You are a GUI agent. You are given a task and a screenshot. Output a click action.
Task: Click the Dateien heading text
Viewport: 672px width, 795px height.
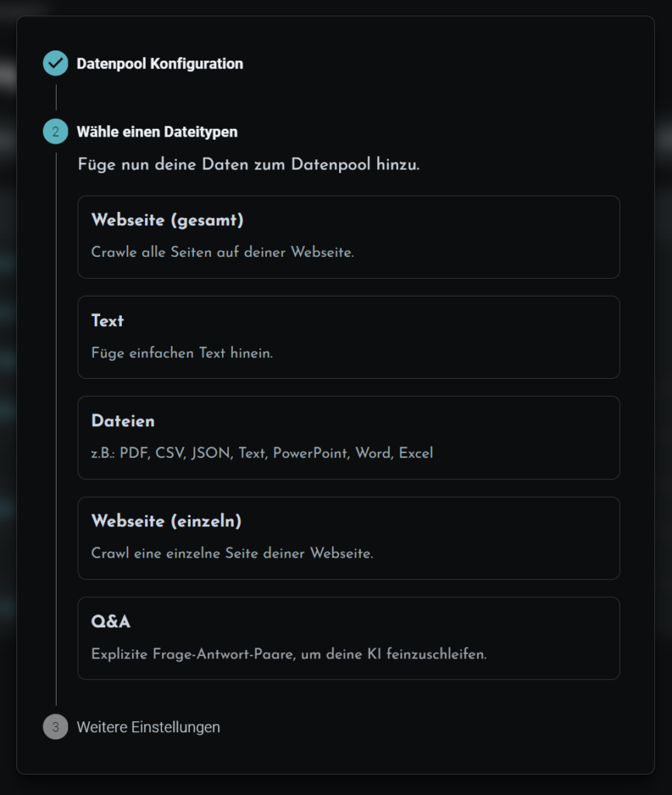123,421
